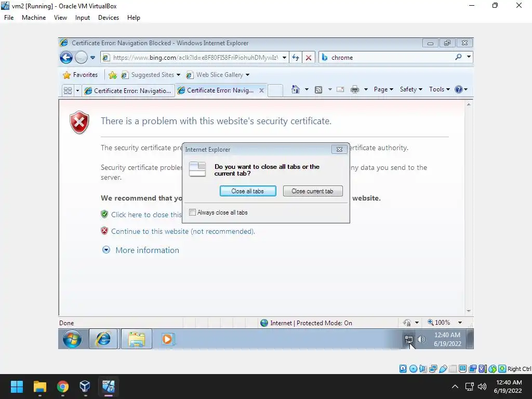Screen dimensions: 532x399
Task: Click the page scrollbar down arrow
Action: (x=469, y=311)
